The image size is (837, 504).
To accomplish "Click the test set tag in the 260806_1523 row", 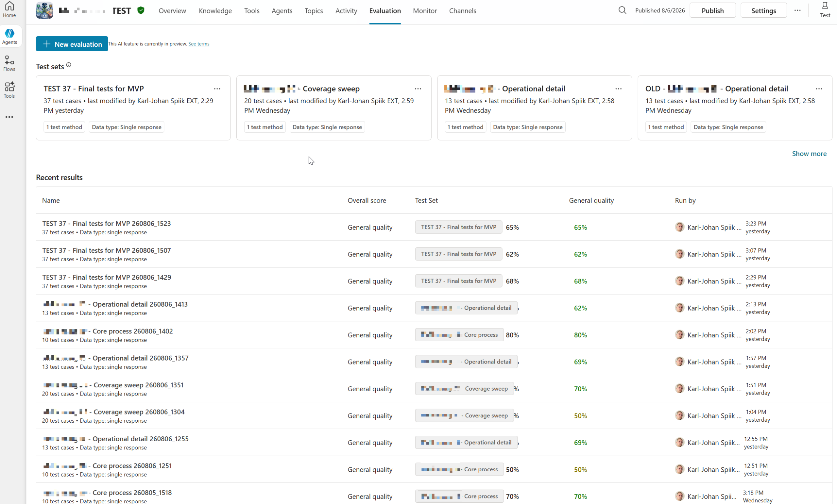I will [x=458, y=227].
